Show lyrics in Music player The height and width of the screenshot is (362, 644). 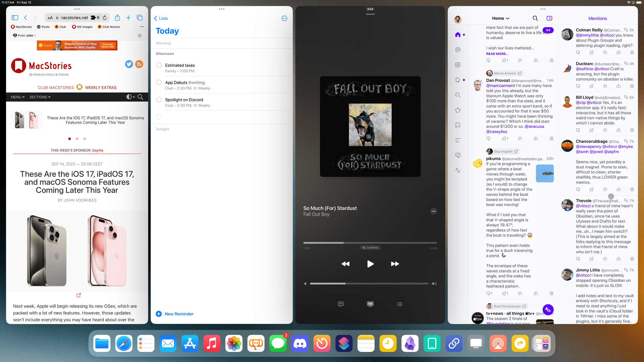341,304
